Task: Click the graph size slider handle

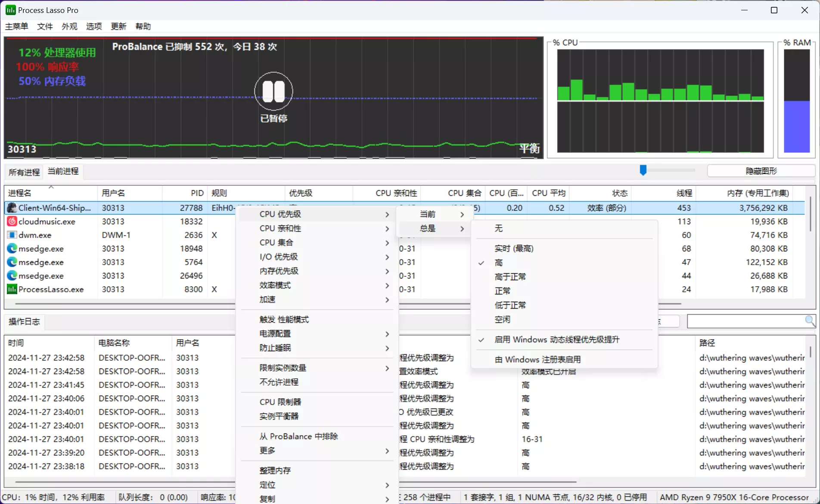Action: 643,170
